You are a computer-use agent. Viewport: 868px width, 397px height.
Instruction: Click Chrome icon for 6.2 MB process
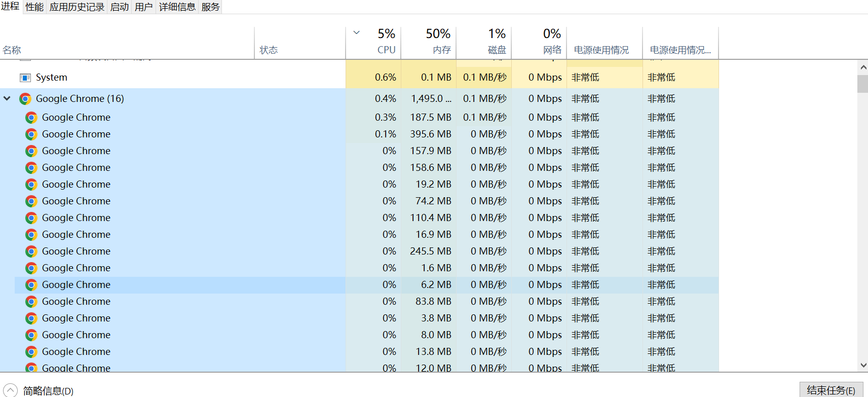31,285
